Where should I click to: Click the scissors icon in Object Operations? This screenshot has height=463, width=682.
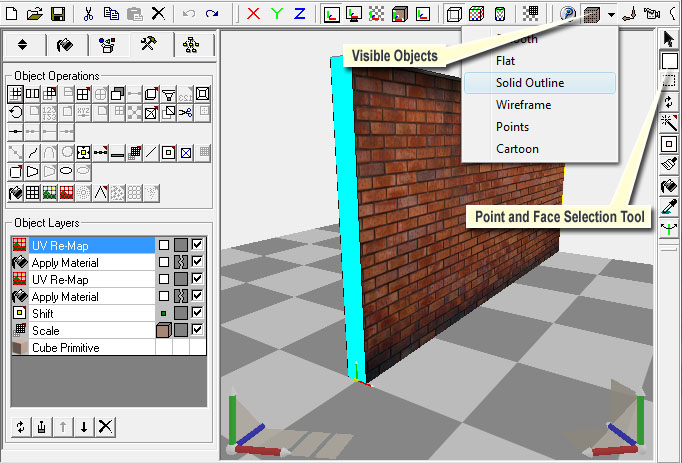pyautogui.click(x=185, y=111)
